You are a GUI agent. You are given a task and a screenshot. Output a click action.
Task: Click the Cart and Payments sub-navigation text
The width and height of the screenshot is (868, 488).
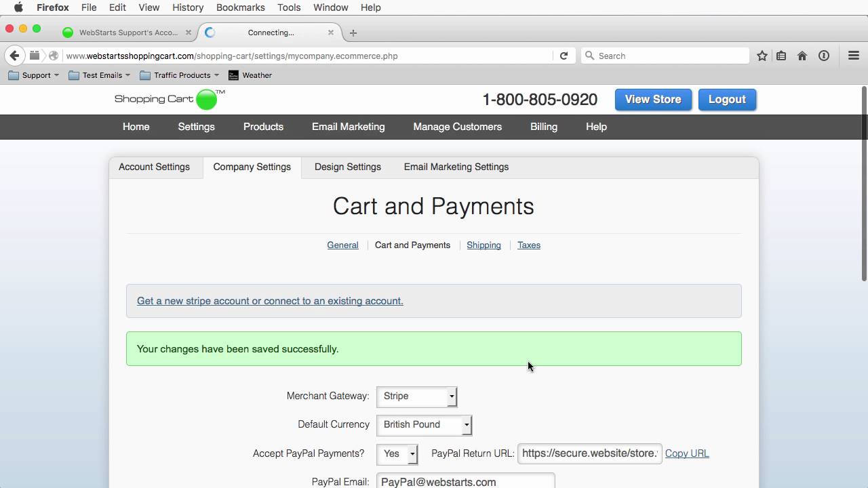click(x=412, y=245)
